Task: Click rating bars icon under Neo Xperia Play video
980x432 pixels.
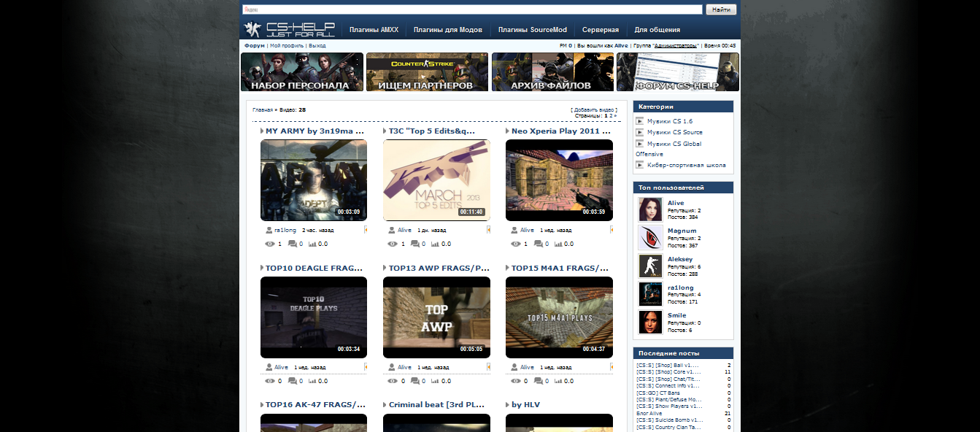Action: click(x=558, y=244)
